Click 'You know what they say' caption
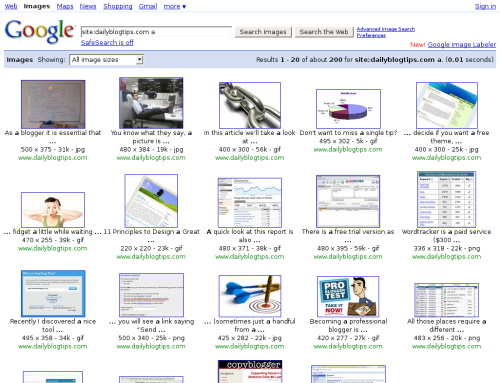500x383 pixels. pyautogui.click(x=151, y=137)
